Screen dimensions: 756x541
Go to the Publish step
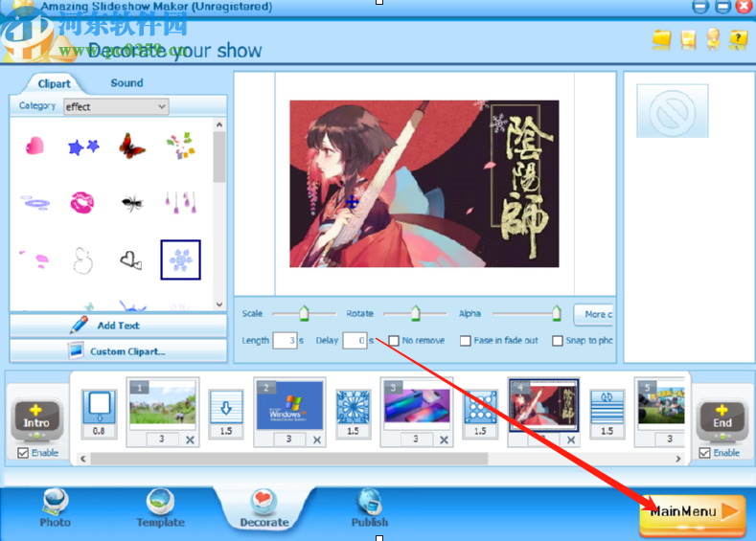[370, 508]
